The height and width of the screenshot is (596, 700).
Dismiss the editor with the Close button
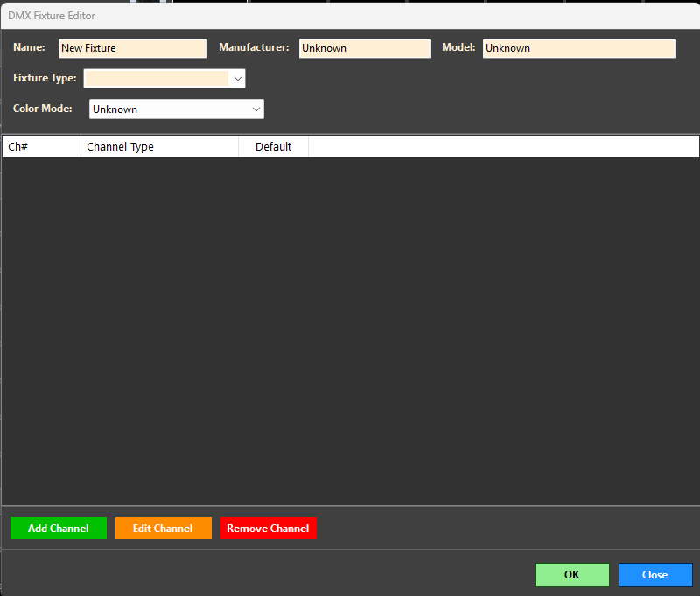point(655,575)
